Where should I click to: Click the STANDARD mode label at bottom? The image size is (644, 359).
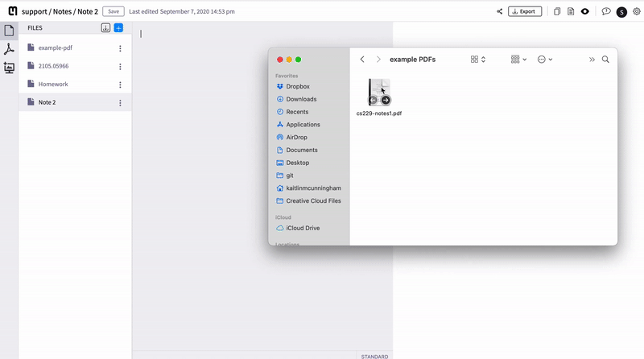click(x=374, y=357)
